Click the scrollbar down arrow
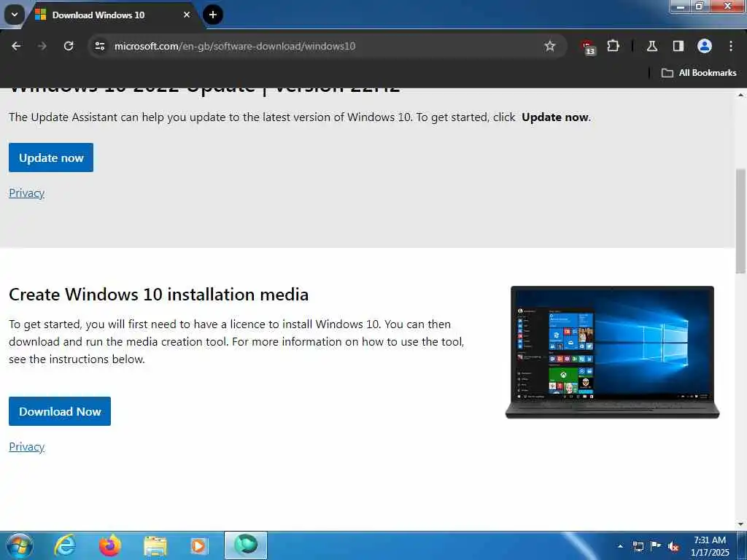The image size is (747, 560). (x=740, y=524)
